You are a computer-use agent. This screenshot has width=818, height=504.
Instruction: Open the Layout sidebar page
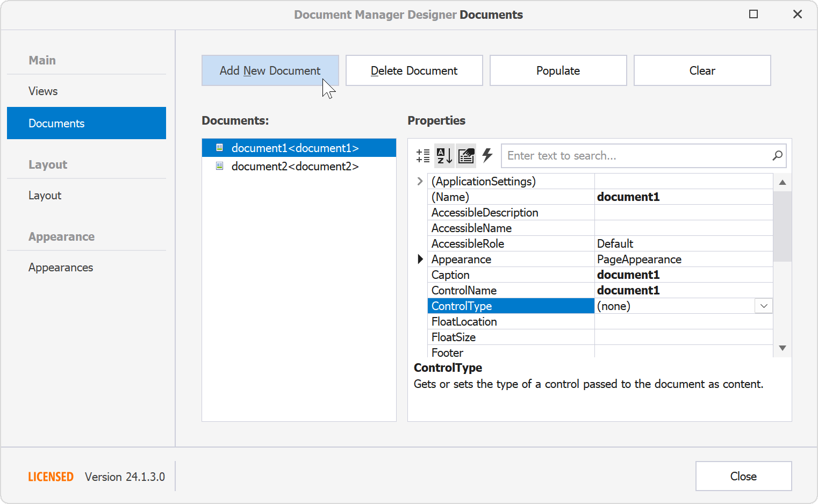[45, 196]
